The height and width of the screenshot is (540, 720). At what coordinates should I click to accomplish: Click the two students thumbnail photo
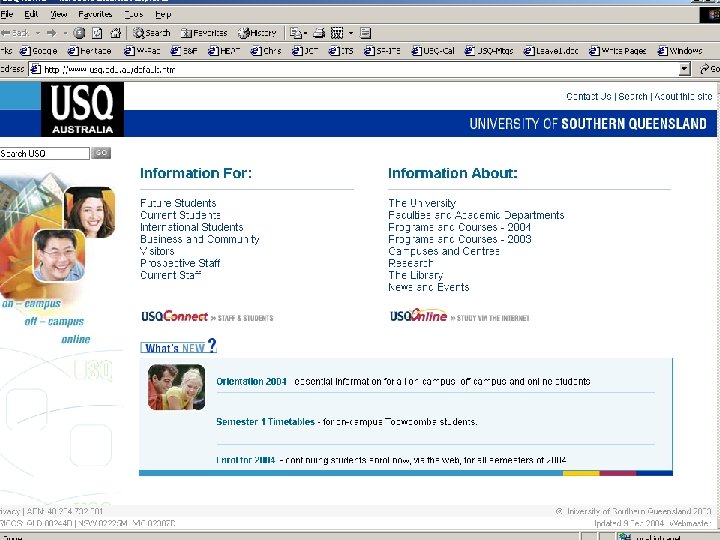click(176, 387)
